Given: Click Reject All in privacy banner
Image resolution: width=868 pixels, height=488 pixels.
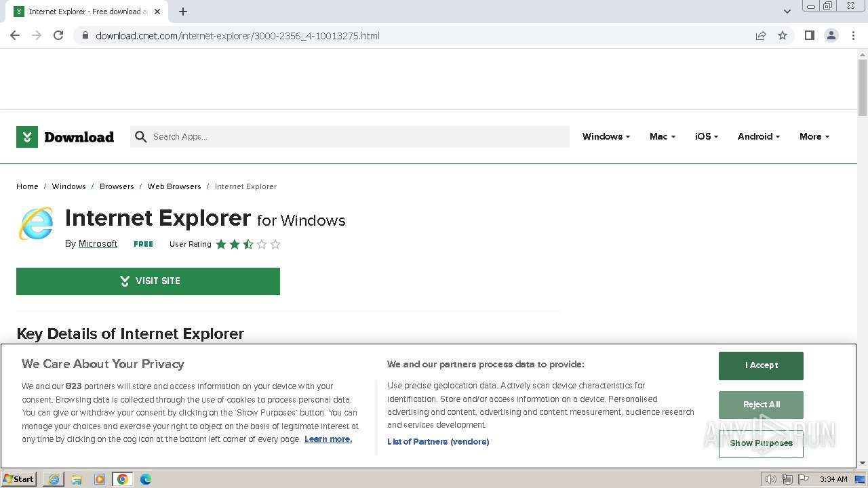Looking at the screenshot, I should [x=761, y=405].
